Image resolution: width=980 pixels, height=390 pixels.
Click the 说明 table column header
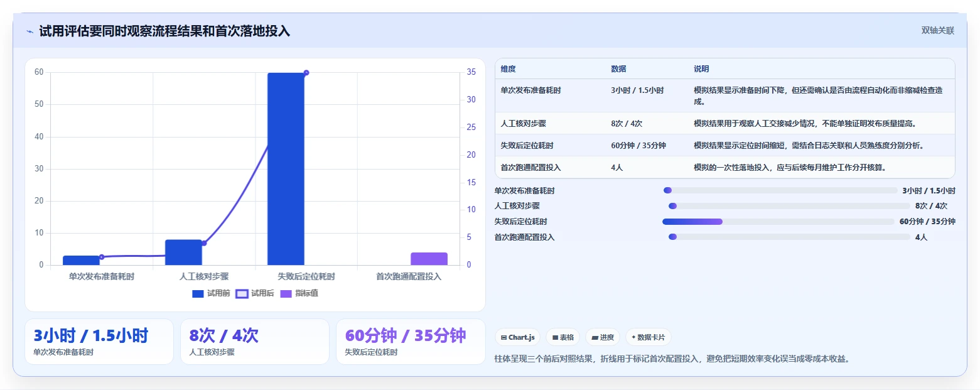(x=701, y=69)
